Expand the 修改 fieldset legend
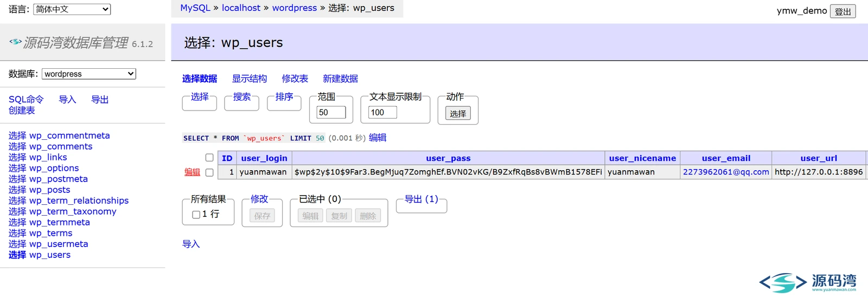 pos(259,199)
